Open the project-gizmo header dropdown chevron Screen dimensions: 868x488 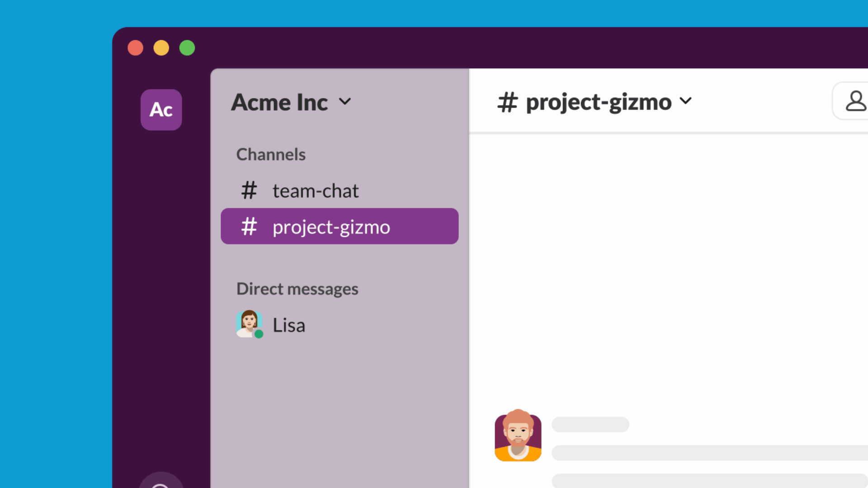[686, 101]
